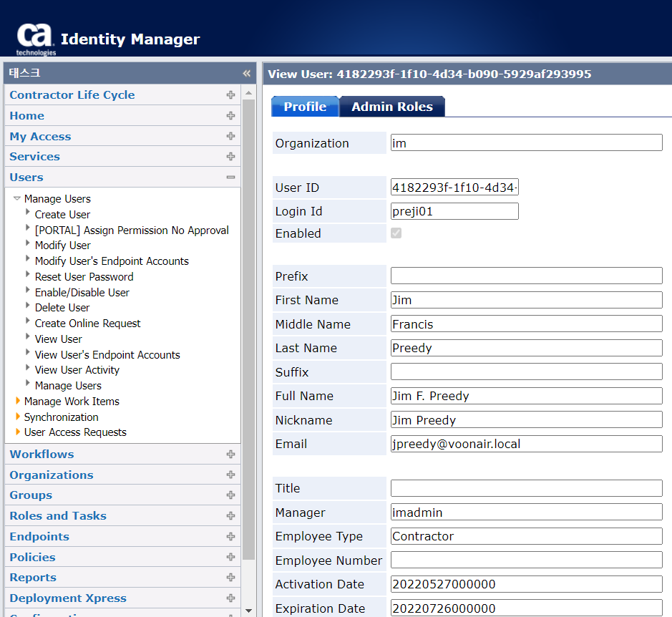Expand the Manage Work Items arrow
Viewport: 672px width, 617px height.
tap(18, 400)
